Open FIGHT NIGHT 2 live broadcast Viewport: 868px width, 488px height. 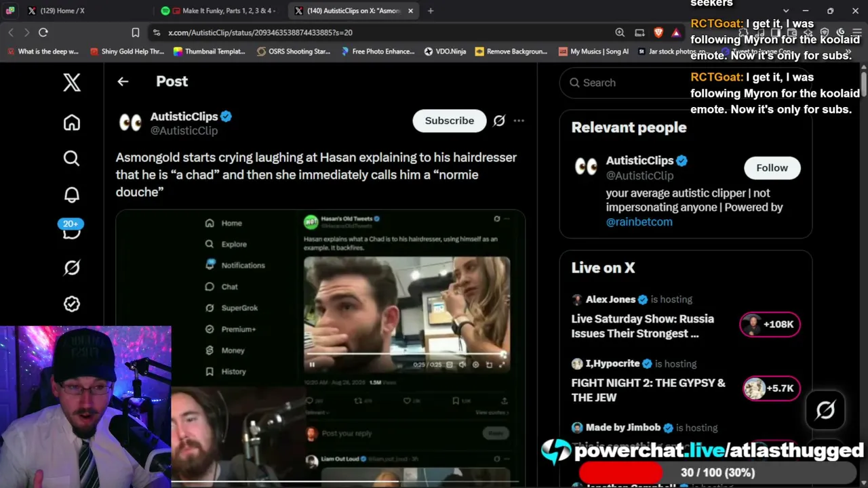click(x=648, y=390)
